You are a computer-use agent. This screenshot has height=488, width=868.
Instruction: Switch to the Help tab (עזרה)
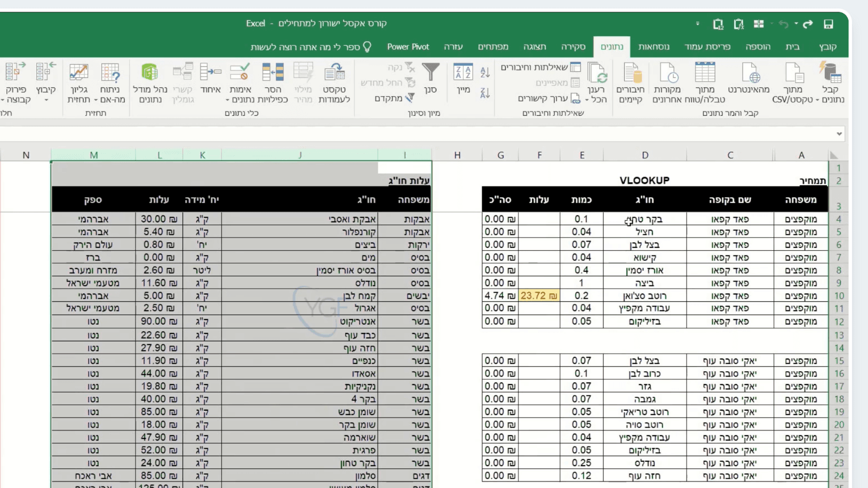click(x=453, y=47)
